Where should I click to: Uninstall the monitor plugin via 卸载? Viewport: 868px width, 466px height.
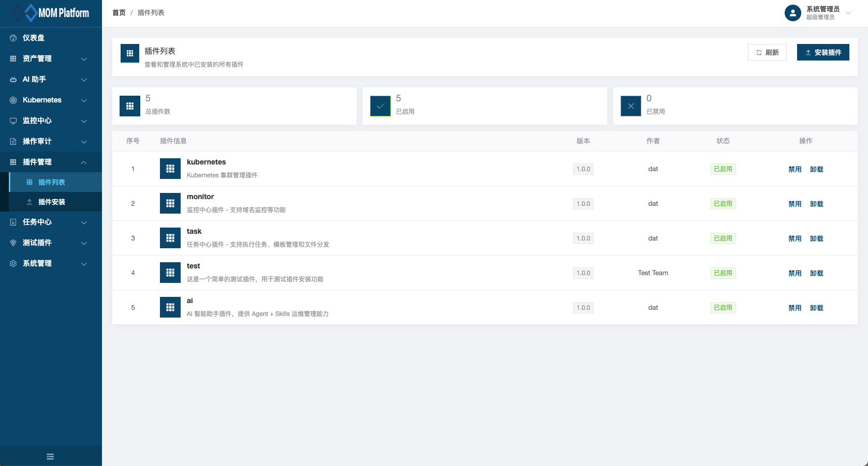(817, 204)
